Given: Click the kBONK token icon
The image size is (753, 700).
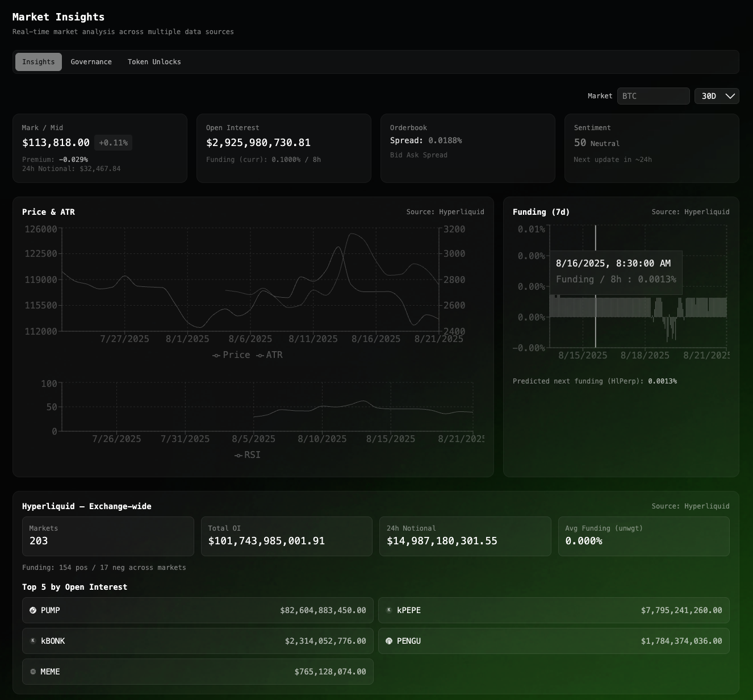Looking at the screenshot, I should (33, 641).
